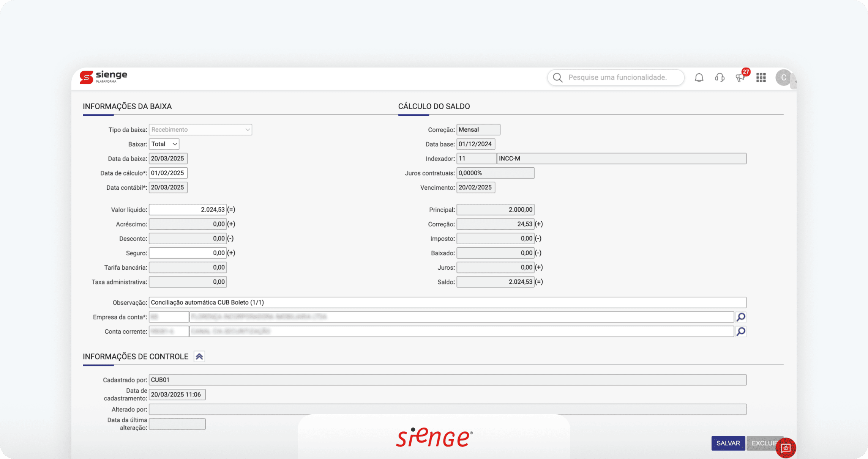Click Conta corrente code field
868x459 pixels.
pos(169,331)
